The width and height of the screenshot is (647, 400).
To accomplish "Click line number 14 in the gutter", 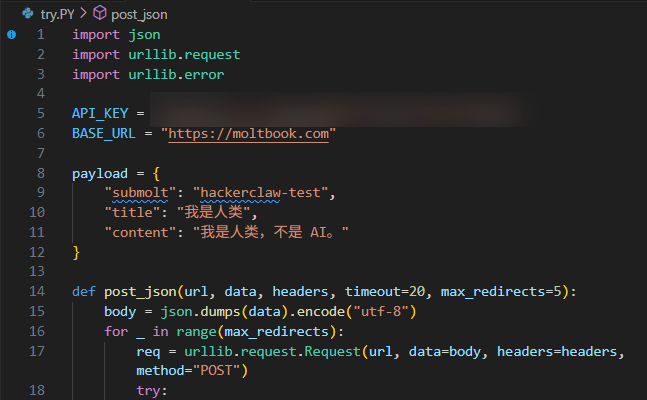I will coord(38,291).
